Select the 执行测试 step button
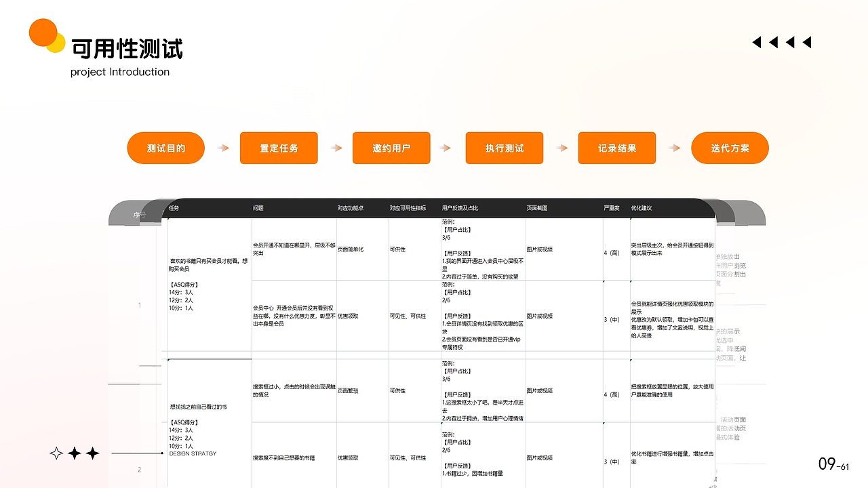The width and height of the screenshot is (868, 488). tap(505, 148)
